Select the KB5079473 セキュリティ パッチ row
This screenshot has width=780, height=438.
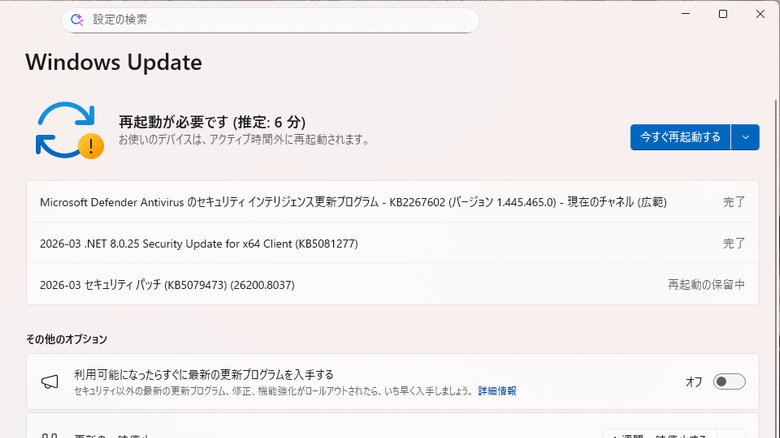pos(392,285)
